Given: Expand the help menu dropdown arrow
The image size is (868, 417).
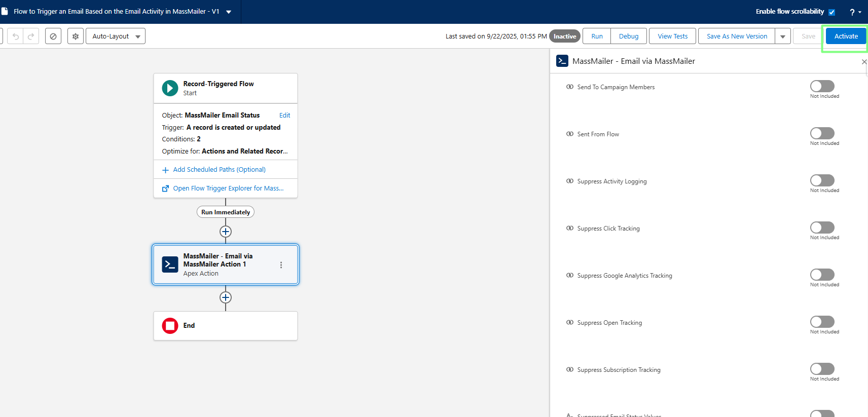Looking at the screenshot, I should [x=860, y=12].
